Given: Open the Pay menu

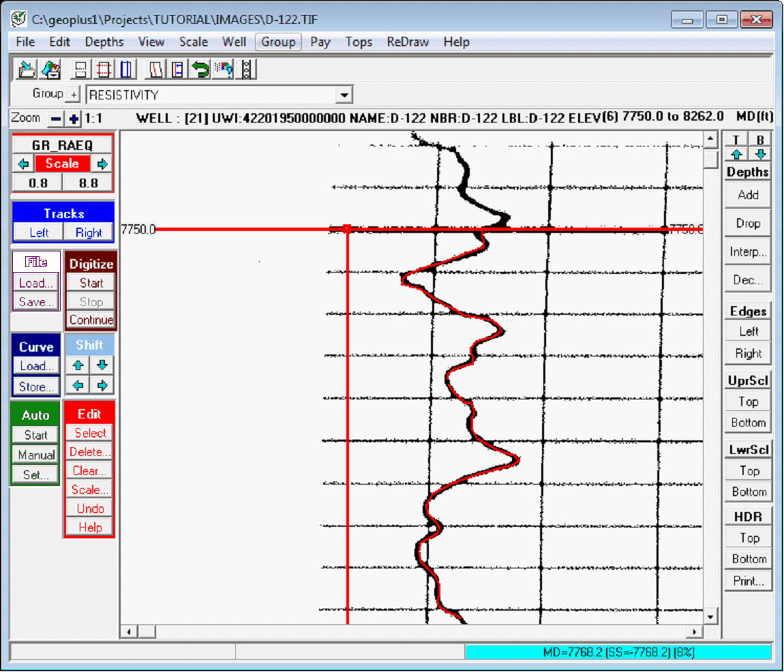Looking at the screenshot, I should pos(320,42).
